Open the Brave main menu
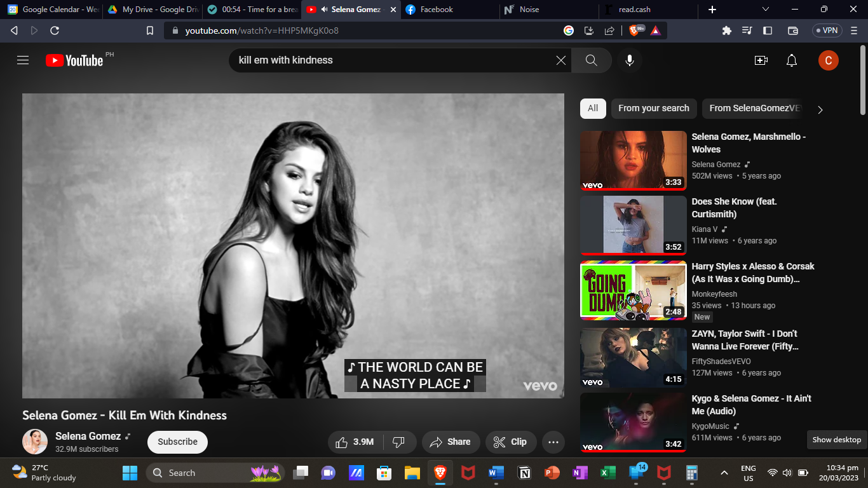The height and width of the screenshot is (488, 868). (x=855, y=30)
